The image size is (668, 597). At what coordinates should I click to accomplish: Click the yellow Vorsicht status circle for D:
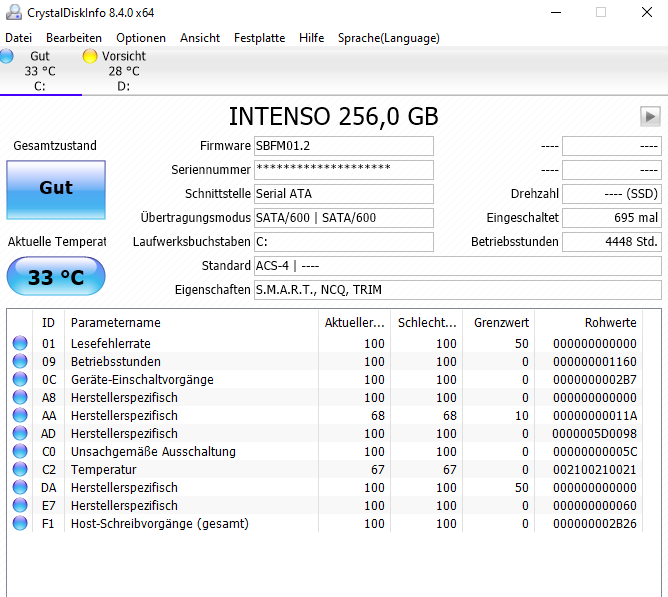90,56
